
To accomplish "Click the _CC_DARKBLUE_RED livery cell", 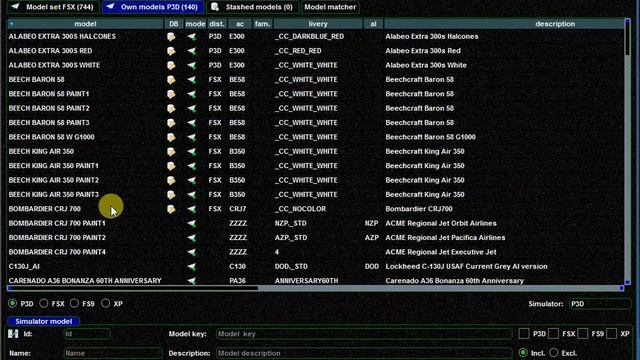I will tap(309, 37).
